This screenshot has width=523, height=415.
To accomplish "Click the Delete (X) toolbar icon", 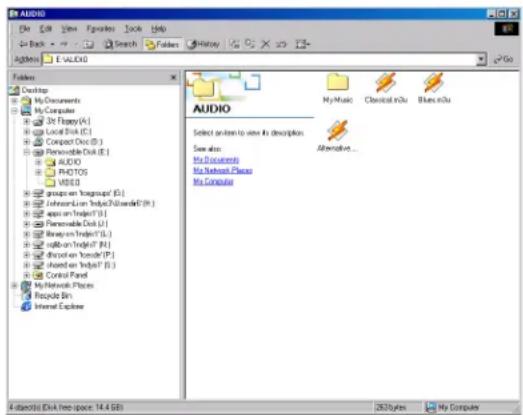I will click(x=266, y=44).
